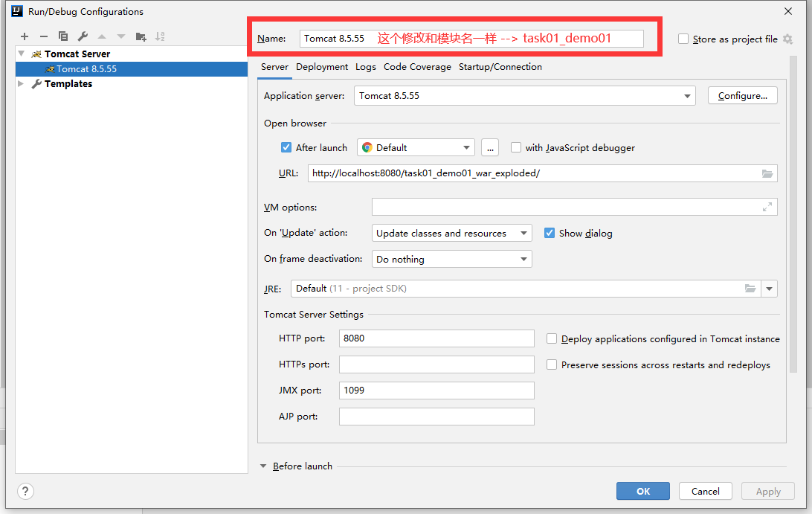Open gear settings beside Store as project file

click(x=787, y=39)
